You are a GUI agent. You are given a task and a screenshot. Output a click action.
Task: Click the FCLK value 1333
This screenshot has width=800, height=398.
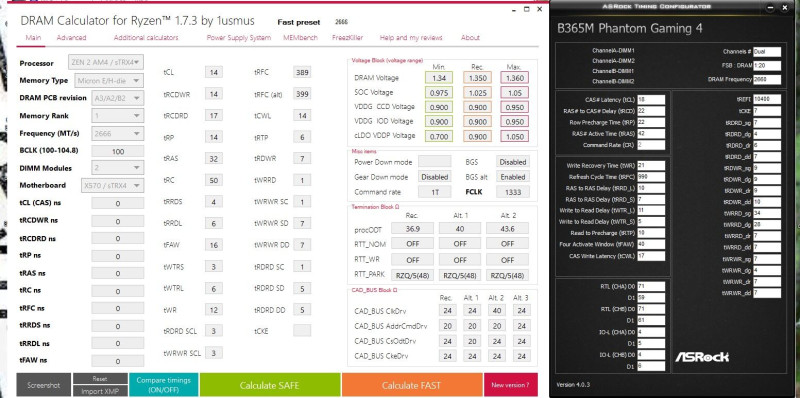[x=513, y=192]
